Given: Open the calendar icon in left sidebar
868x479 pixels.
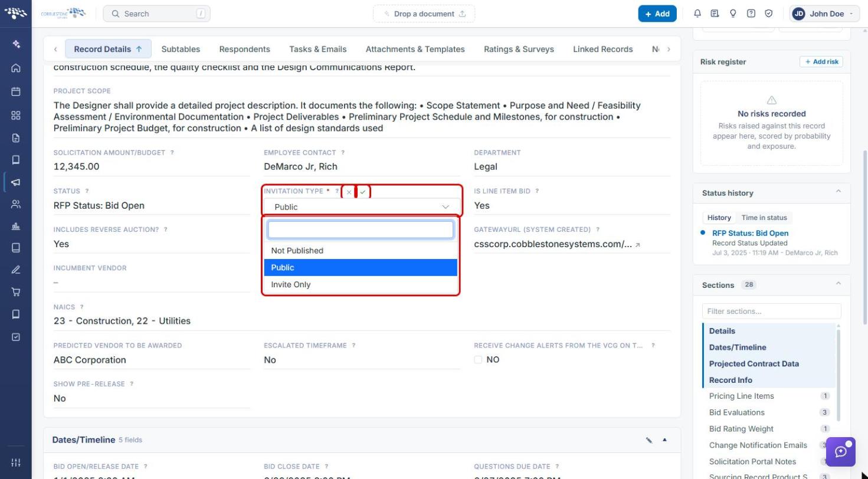Looking at the screenshot, I should 16,91.
